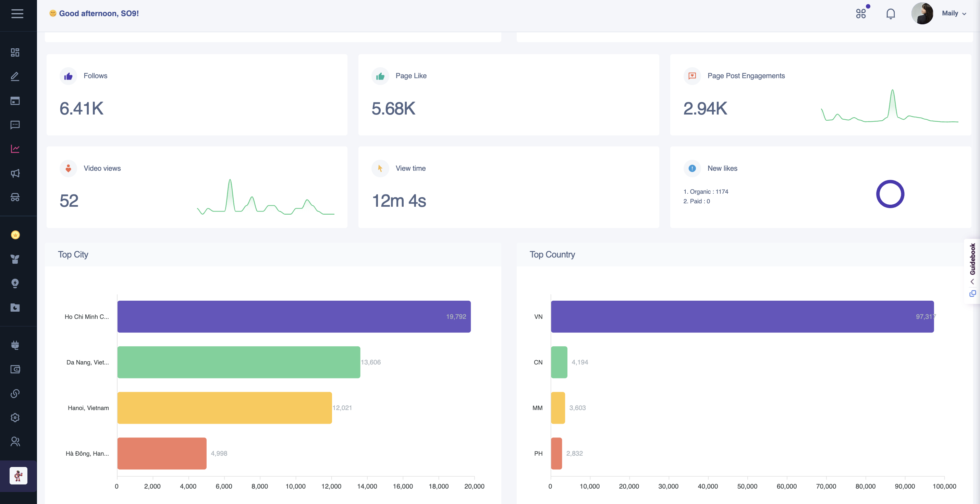Click the Maily profile picture
This screenshot has height=504, width=980.
[x=922, y=13]
